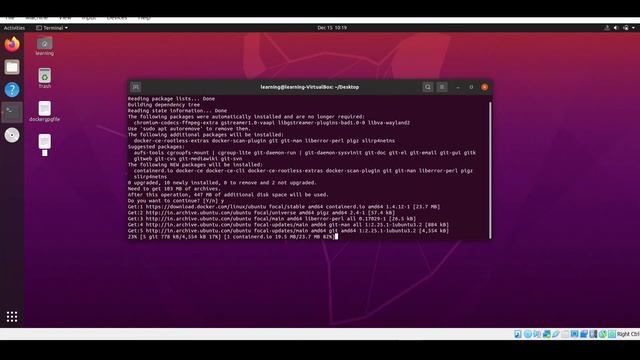
Task: Click the Activities button
Action: 14,28
